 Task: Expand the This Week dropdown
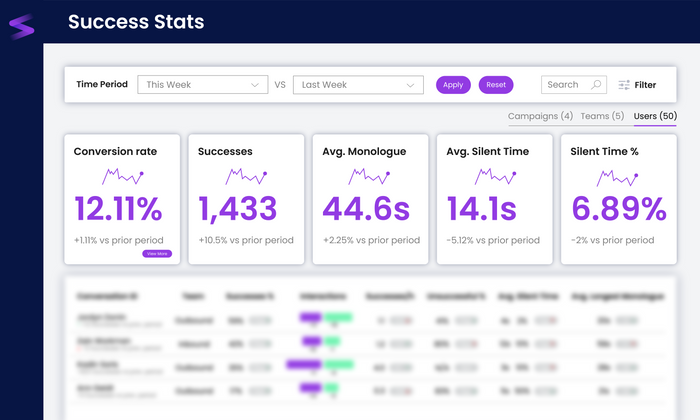click(203, 85)
